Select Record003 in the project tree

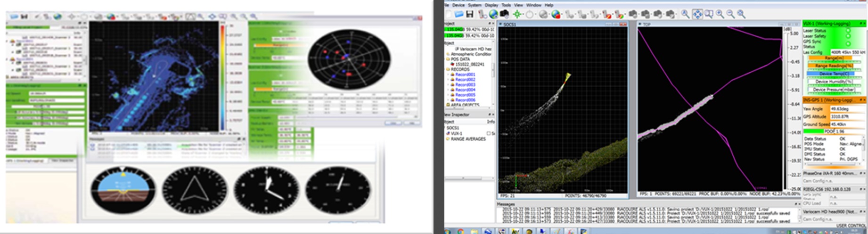click(465, 85)
